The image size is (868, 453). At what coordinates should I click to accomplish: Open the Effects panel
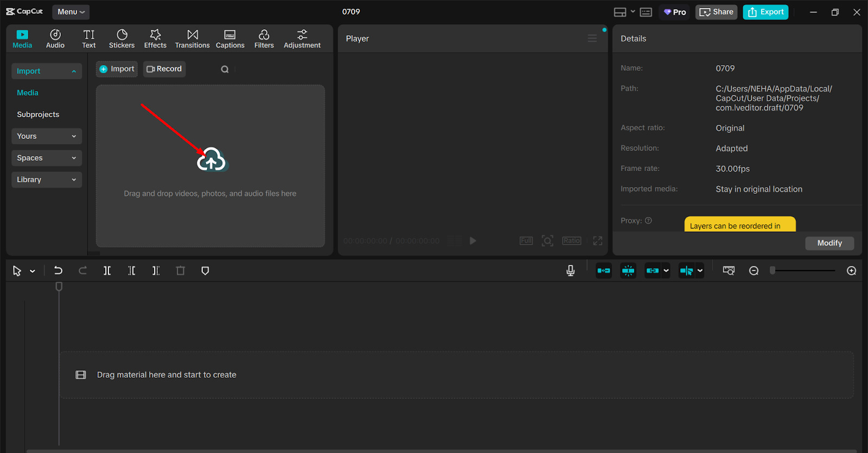(x=155, y=39)
